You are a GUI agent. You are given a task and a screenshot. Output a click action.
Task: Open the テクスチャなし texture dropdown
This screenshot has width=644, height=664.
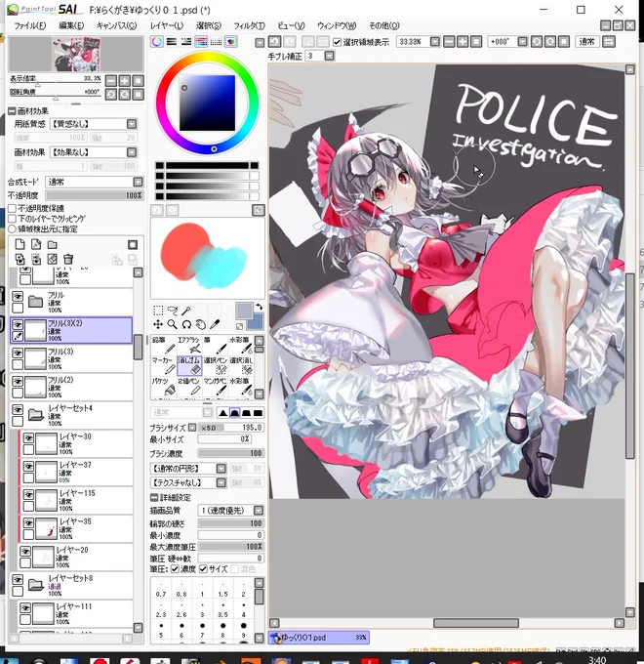click(188, 482)
